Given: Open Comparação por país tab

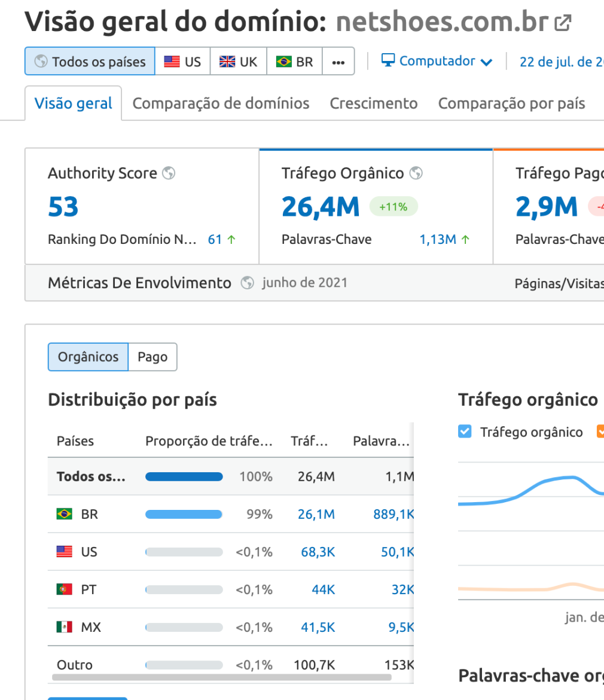Looking at the screenshot, I should pyautogui.click(x=511, y=103).
